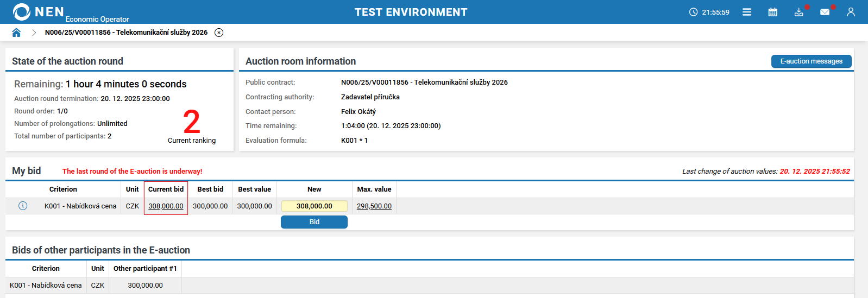Close the Telekomunikační služby 2026 tab
The image size is (868, 298).
pos(219,33)
